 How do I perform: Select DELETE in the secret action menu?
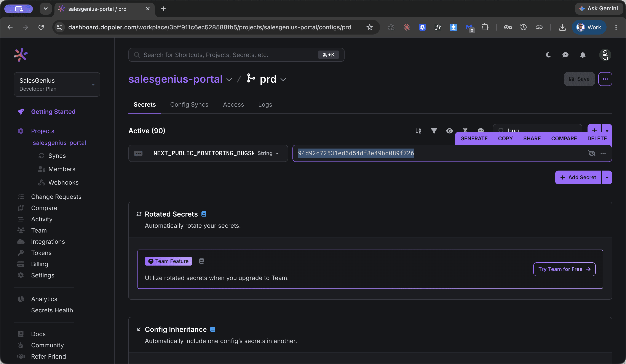(597, 138)
